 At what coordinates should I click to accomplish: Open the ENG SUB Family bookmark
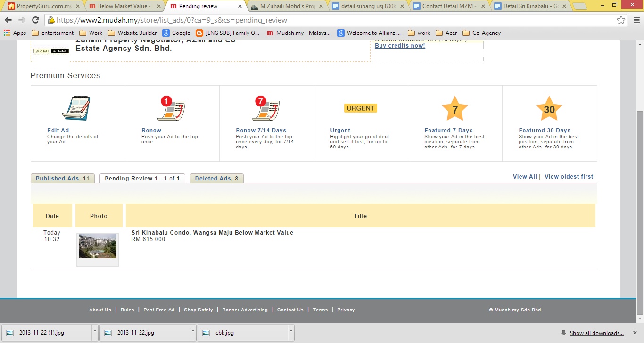228,33
